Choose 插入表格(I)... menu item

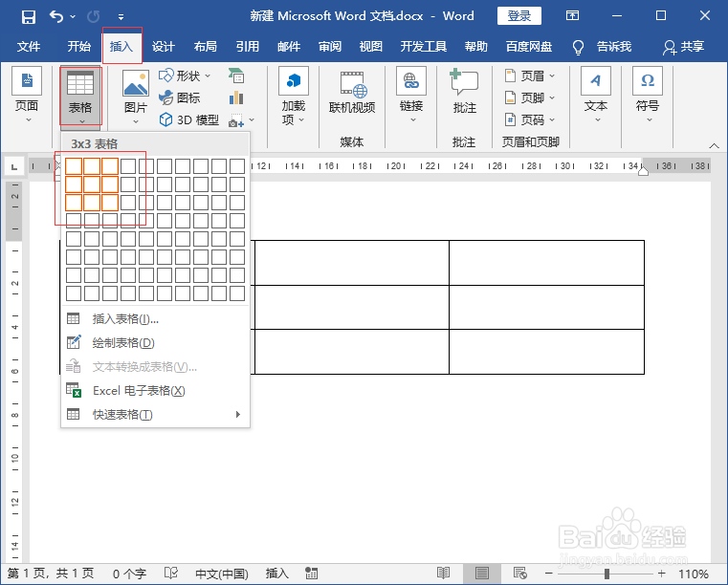pyautogui.click(x=155, y=319)
